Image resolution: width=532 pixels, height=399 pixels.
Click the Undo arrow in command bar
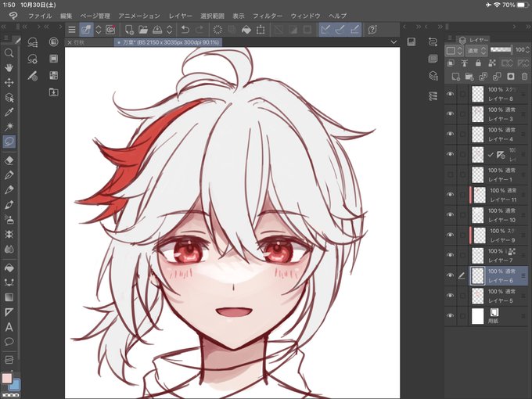[x=185, y=30]
